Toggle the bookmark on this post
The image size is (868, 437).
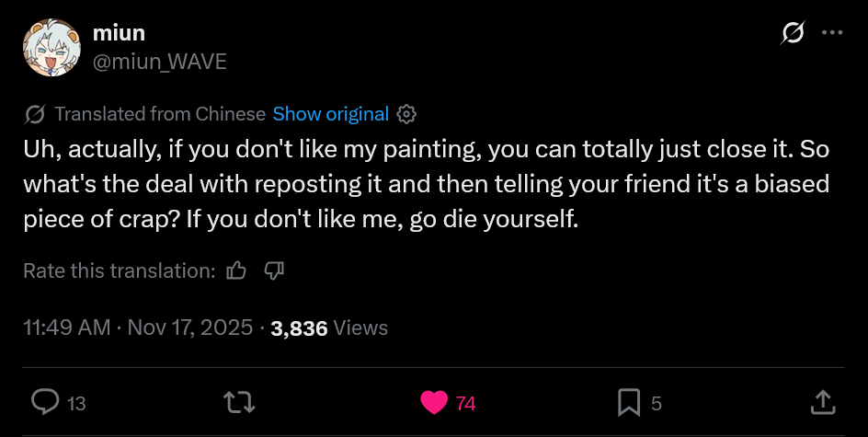pyautogui.click(x=629, y=402)
